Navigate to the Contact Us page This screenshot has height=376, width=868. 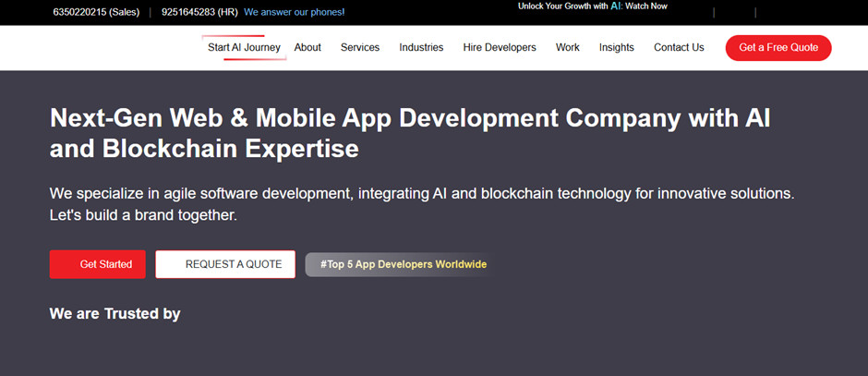coord(679,47)
